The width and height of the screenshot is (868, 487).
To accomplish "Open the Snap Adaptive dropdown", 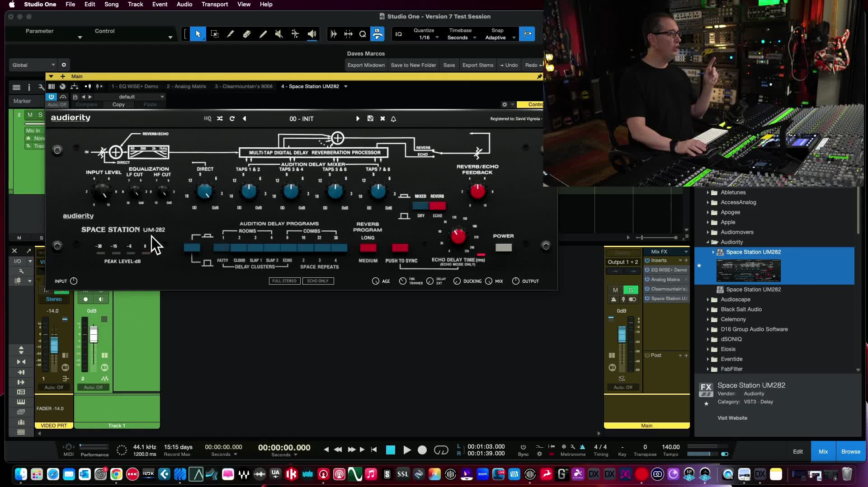I will point(500,37).
